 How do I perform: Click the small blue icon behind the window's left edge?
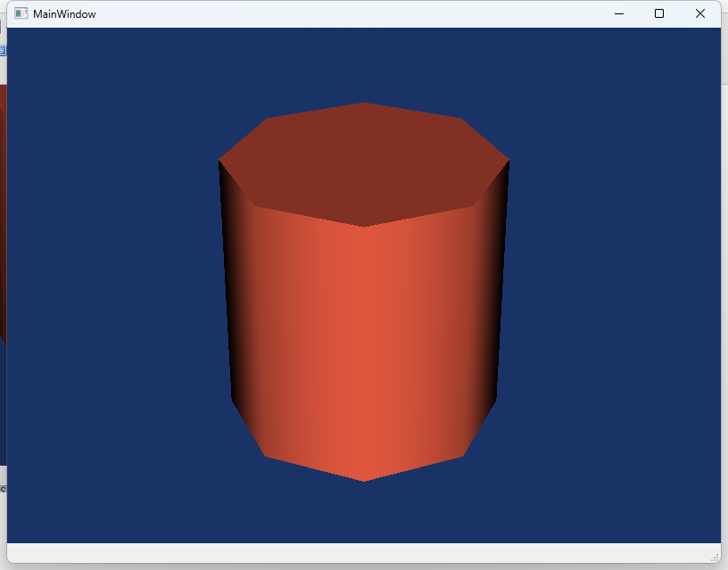(3, 51)
